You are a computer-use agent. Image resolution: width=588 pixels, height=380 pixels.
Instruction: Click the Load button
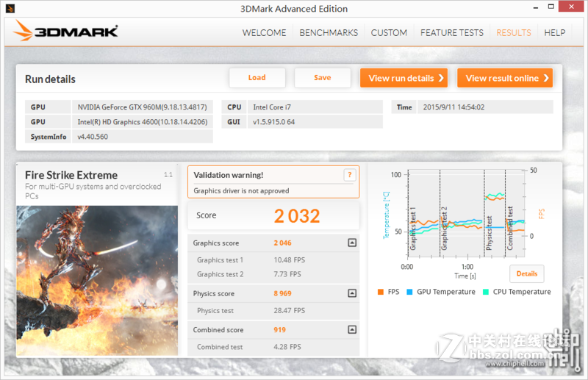(257, 78)
